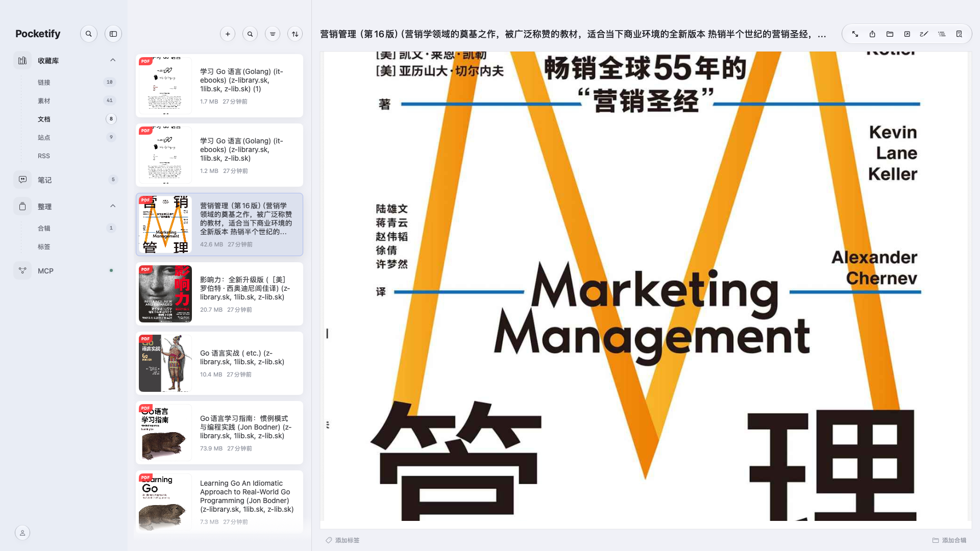The height and width of the screenshot is (551, 980).
Task: Click the sidebar search icon next to Pocketify
Action: pos(89,34)
